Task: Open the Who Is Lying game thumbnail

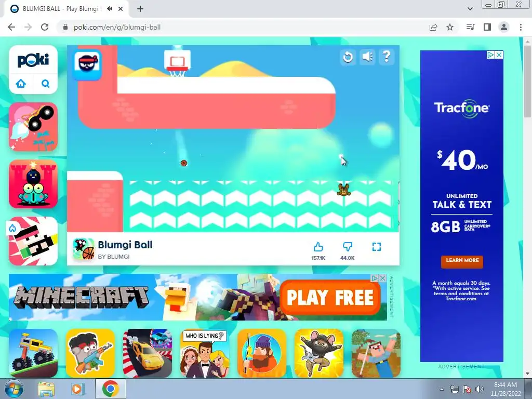Action: (205, 353)
